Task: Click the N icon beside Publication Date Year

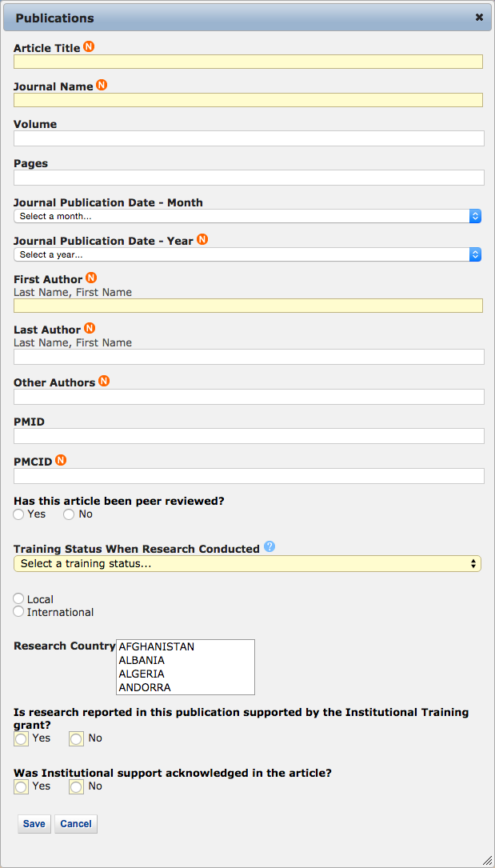Action: pyautogui.click(x=202, y=240)
